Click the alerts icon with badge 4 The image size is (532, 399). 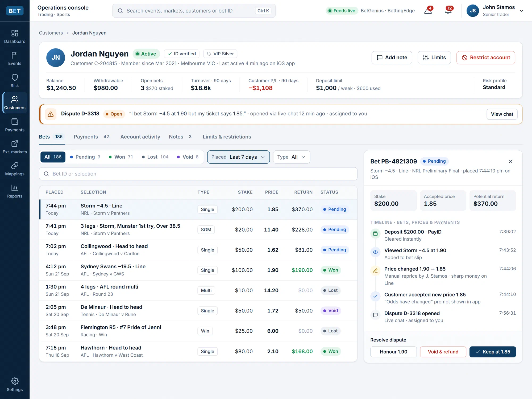tap(428, 11)
